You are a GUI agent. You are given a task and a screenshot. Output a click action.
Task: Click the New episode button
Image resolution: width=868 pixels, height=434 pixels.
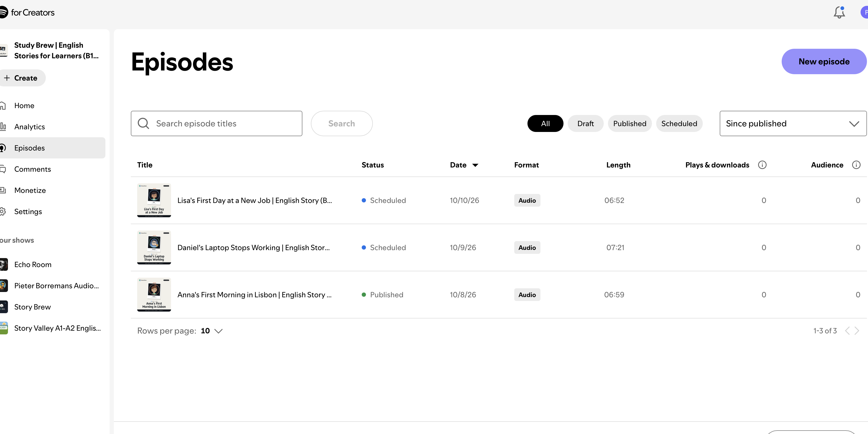824,61
